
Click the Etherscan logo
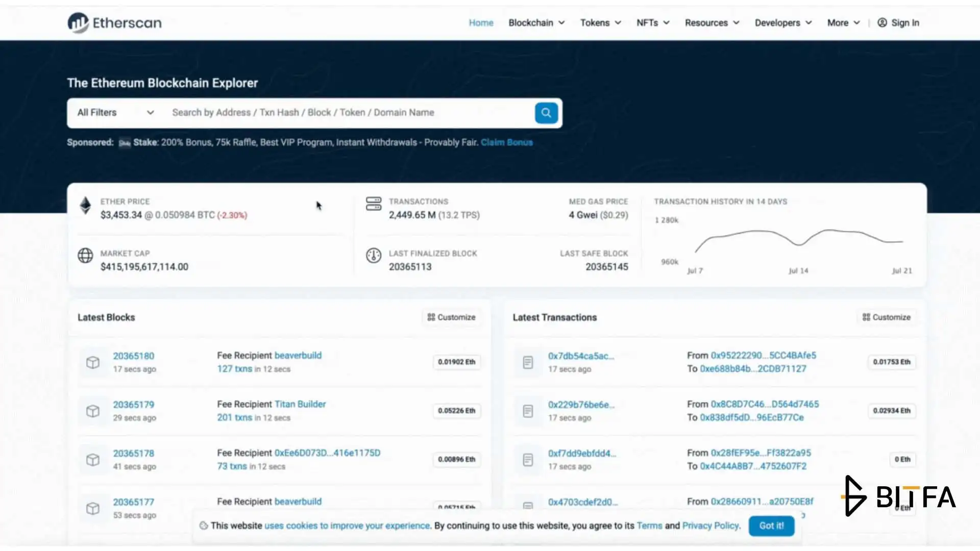[x=114, y=22]
